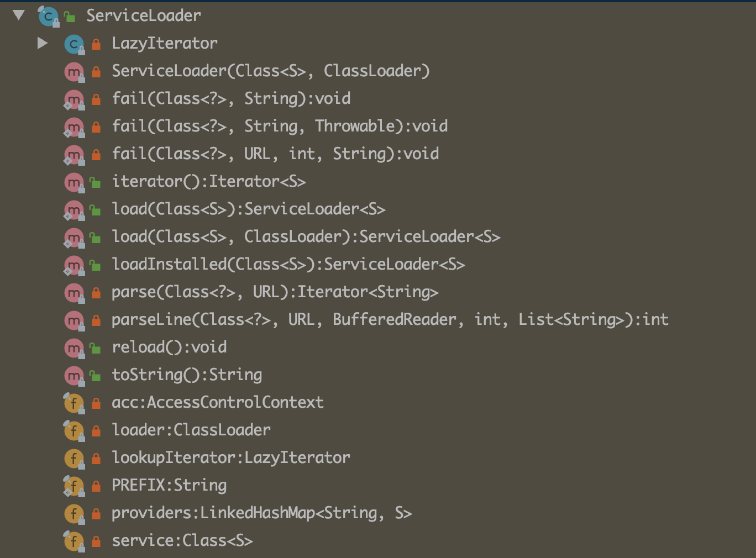756x558 pixels.
Task: Click the field icon next to providers
Action: (x=74, y=513)
